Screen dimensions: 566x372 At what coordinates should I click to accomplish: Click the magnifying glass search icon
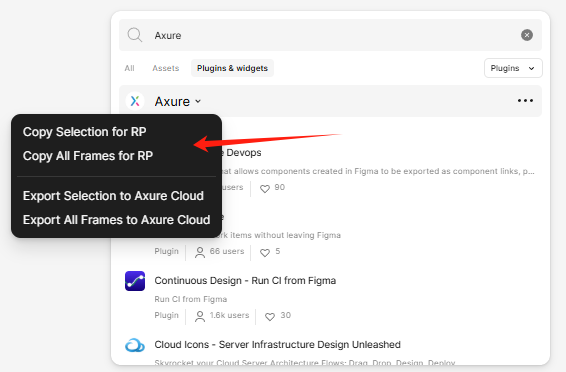(x=135, y=35)
